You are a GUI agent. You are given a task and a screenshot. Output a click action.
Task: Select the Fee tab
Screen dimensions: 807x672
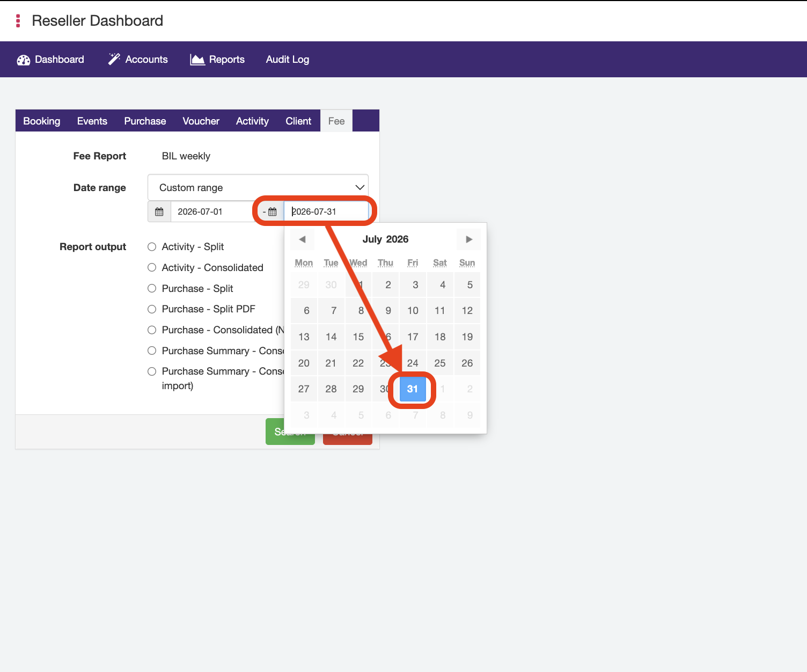tap(336, 121)
